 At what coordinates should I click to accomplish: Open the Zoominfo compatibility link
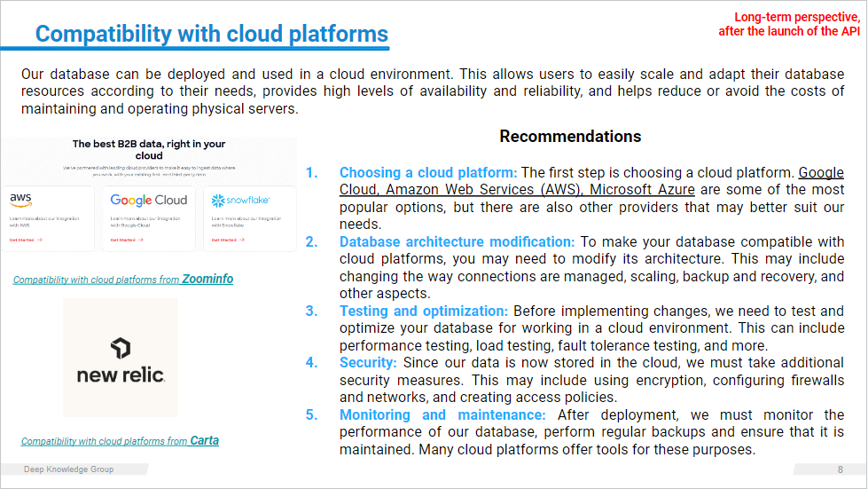point(123,280)
